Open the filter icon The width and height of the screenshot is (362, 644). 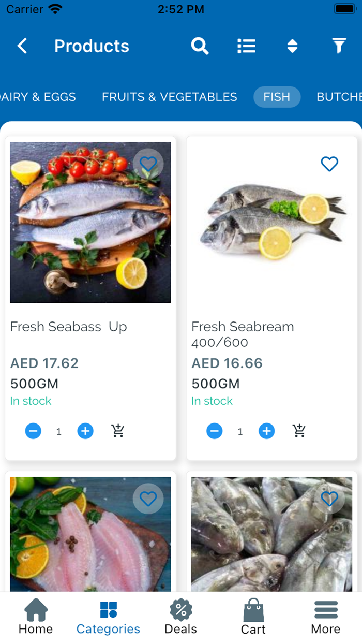[x=339, y=46]
